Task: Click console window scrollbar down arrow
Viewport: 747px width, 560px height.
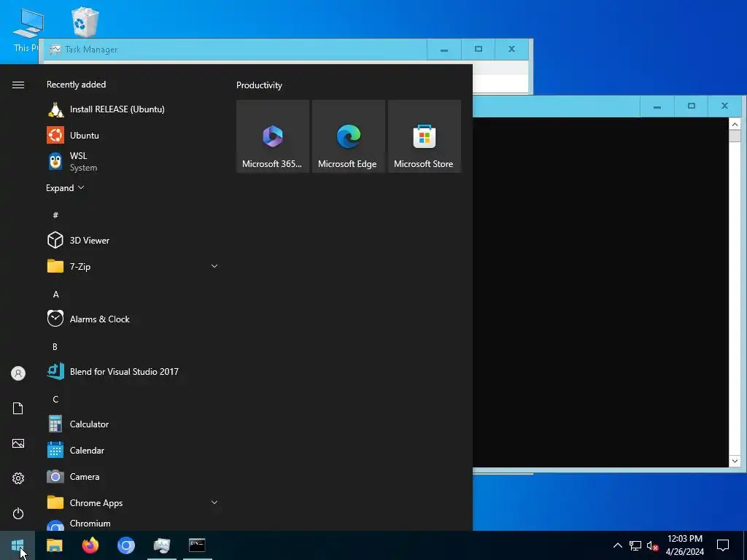Action: 735,461
